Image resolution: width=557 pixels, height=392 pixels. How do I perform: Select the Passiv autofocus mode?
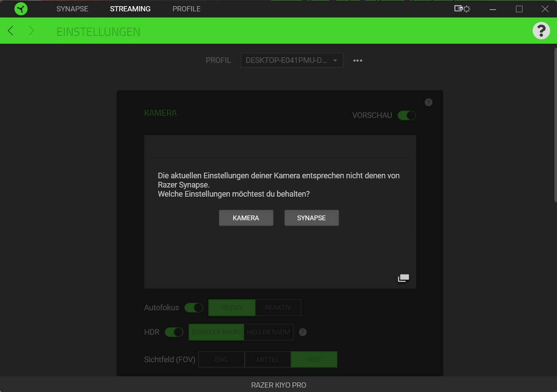(232, 308)
